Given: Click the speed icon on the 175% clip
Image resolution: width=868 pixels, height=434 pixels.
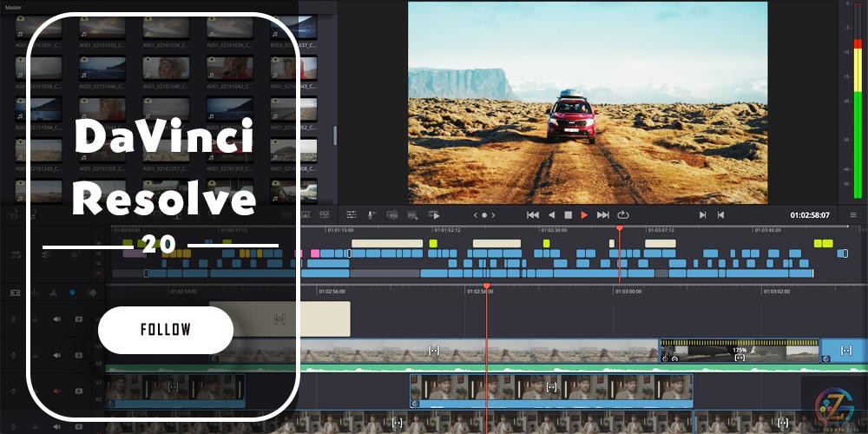Looking at the screenshot, I should [x=674, y=358].
